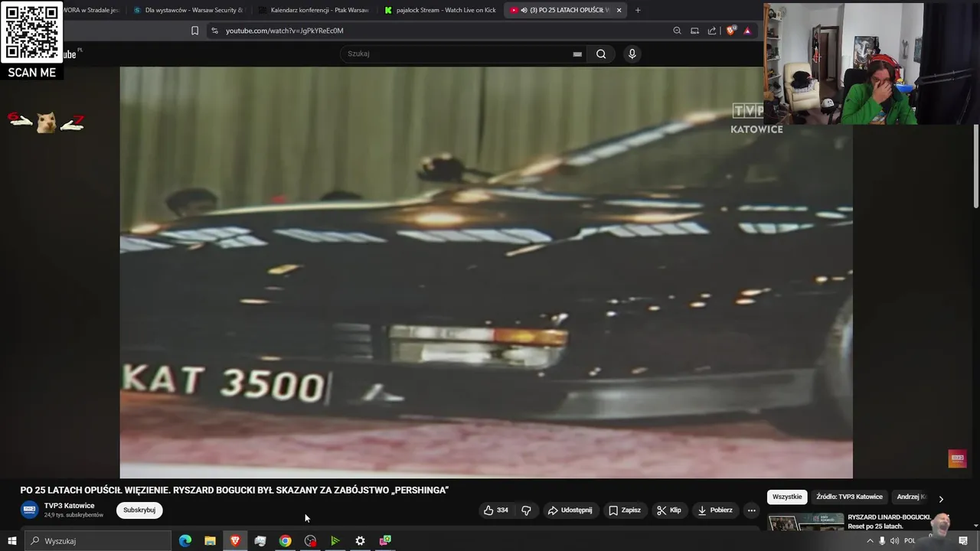Open site settings icon beside the URL
This screenshot has width=980, height=551.
214,31
